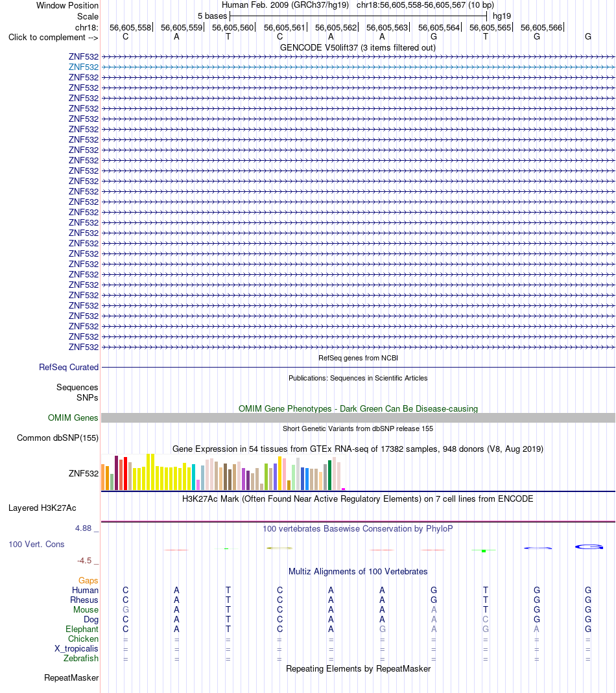Image resolution: width=616 pixels, height=693 pixels.
Task: Open the 100 vertebrates PhyloP conservation title
Action: click(x=358, y=529)
